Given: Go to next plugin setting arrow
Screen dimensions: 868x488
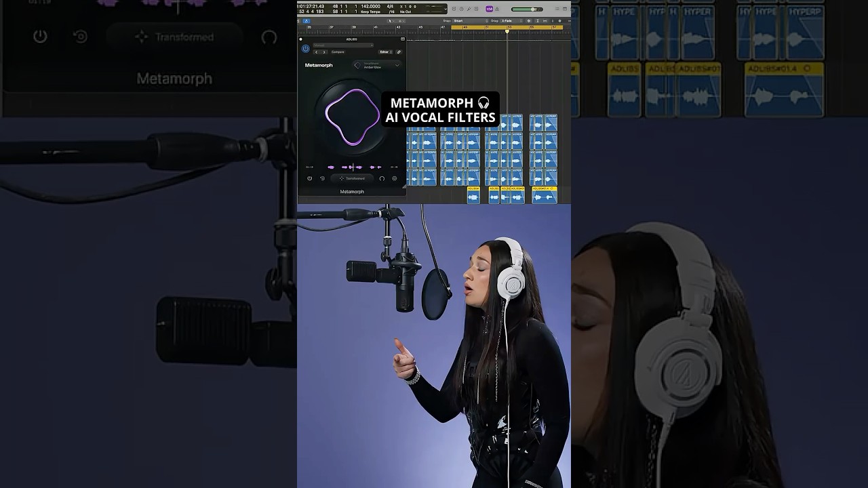Looking at the screenshot, I should point(324,52).
